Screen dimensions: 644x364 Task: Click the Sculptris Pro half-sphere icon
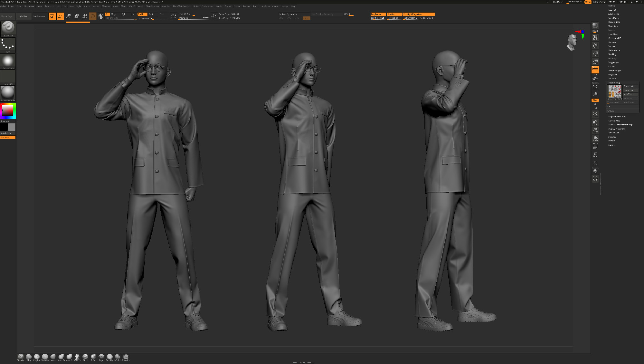pyautogui.click(x=101, y=16)
